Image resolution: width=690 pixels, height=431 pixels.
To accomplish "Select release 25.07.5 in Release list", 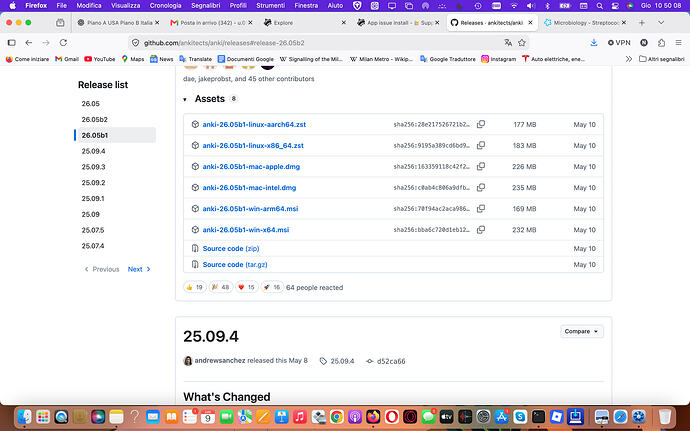I will coord(93,230).
